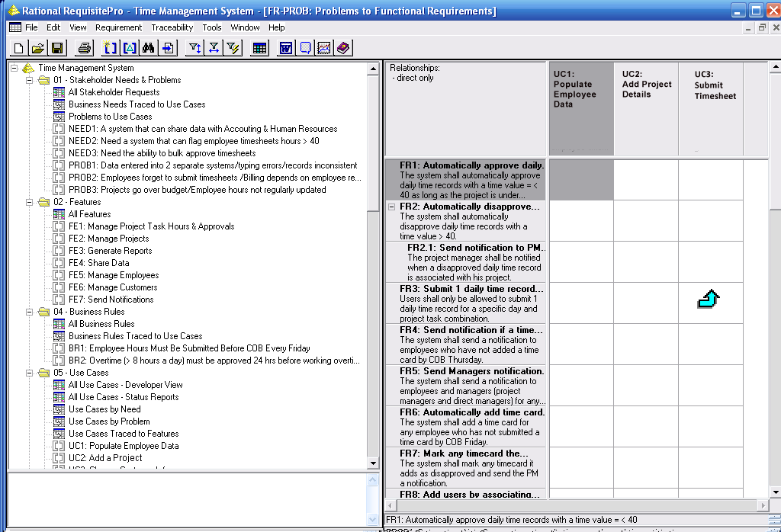Image resolution: width=781 pixels, height=532 pixels.
Task: Select FE3: Generate Reports feature
Action: click(110, 251)
